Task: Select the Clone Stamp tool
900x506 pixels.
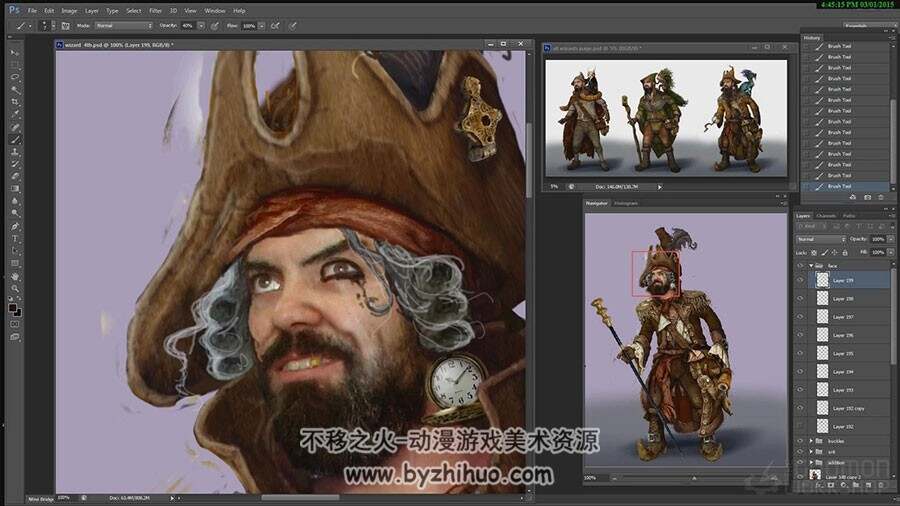Action: (x=15, y=152)
